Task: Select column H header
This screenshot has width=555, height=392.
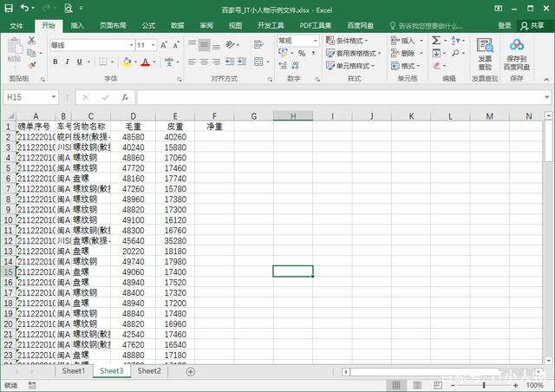Action: coord(293,116)
